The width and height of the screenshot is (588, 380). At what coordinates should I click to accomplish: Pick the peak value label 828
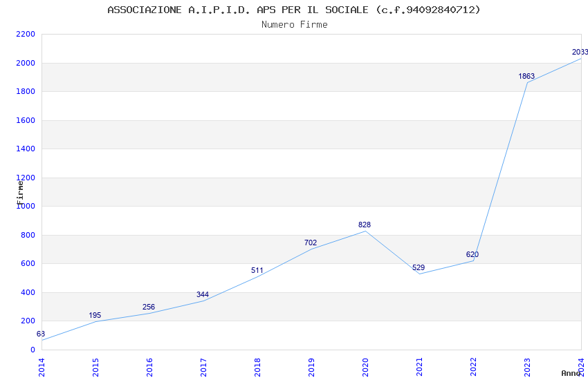365,225
